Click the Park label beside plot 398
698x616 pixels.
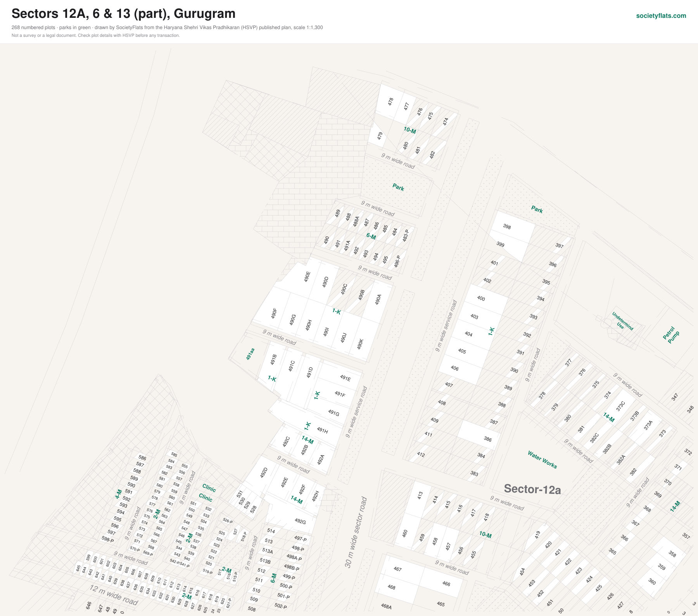click(x=537, y=209)
